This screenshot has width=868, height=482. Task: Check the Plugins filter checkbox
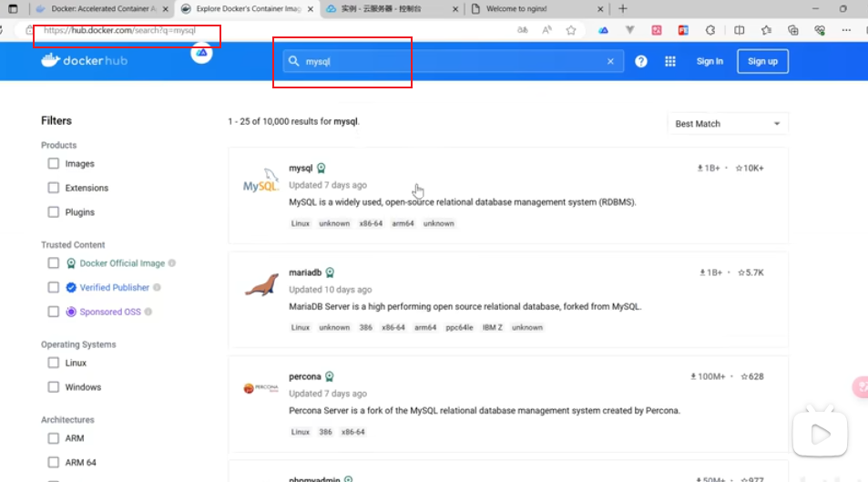coord(53,212)
